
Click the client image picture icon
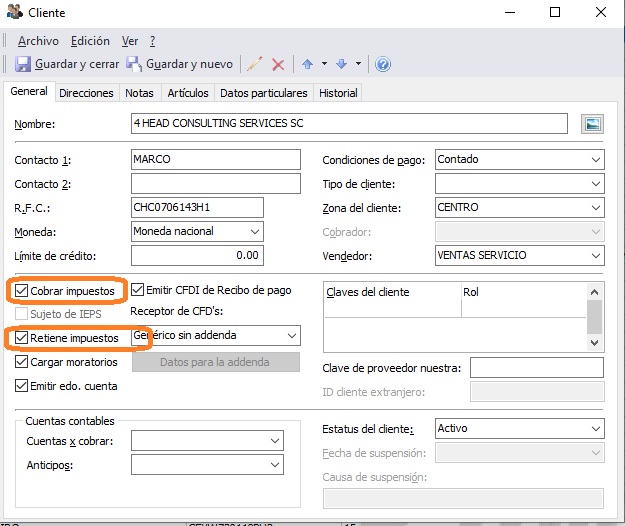point(592,124)
